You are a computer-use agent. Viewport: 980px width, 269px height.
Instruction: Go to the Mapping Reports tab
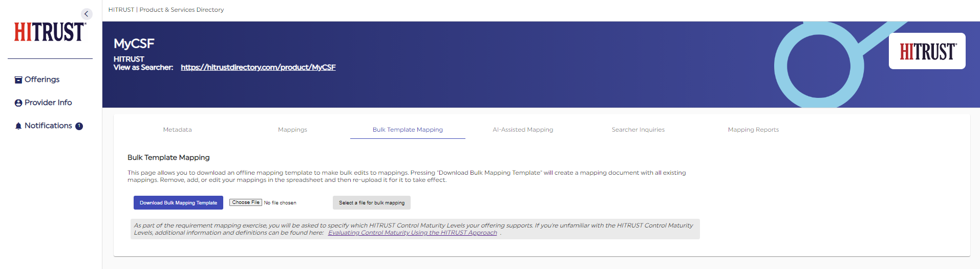(x=753, y=130)
